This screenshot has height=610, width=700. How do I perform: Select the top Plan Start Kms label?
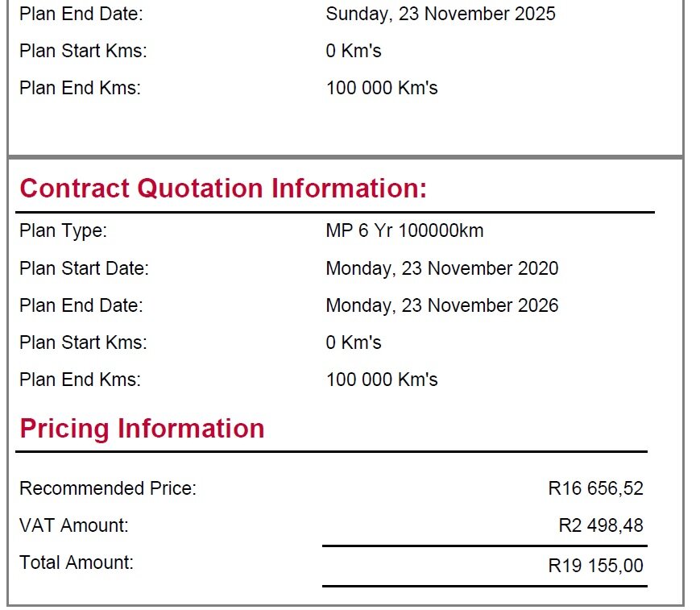[x=83, y=51]
